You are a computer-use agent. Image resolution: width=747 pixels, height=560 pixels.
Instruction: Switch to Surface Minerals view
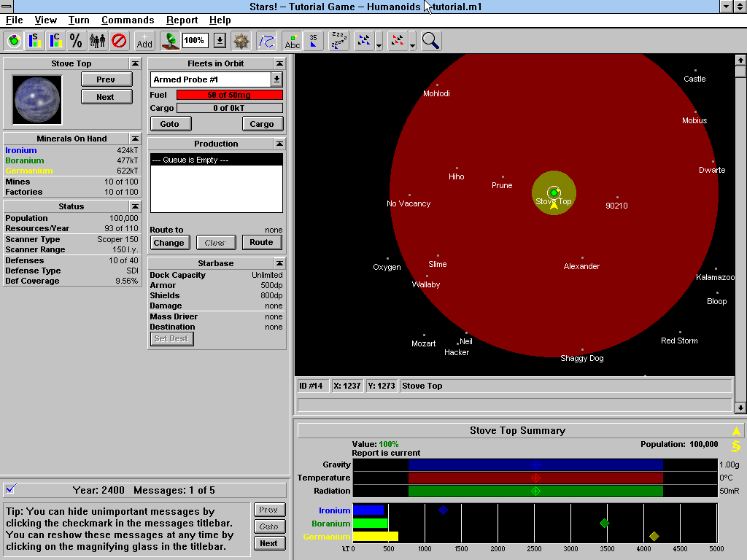tap(34, 41)
